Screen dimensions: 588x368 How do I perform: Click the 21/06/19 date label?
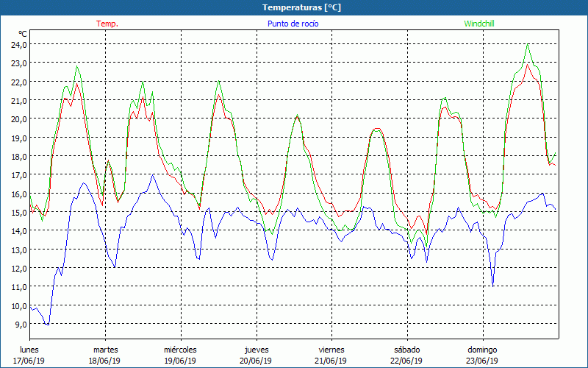point(331,361)
